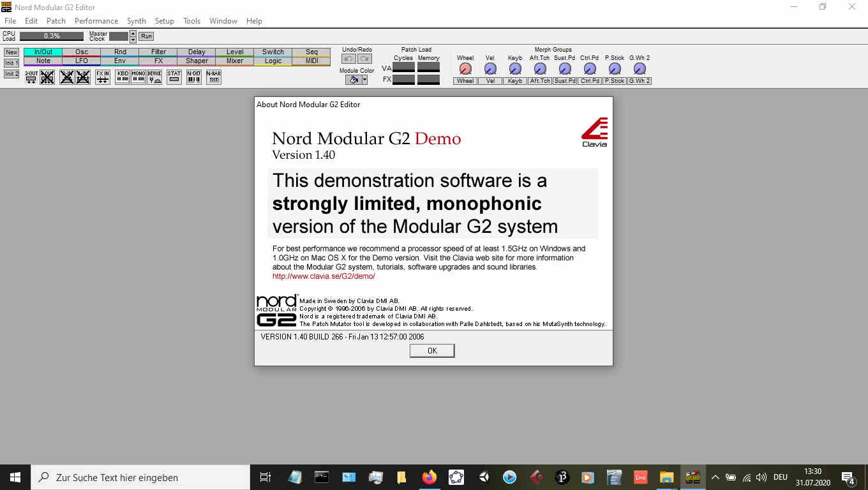Image resolution: width=868 pixels, height=490 pixels.
Task: Pick the KBD keyboard module icon
Action: [123, 77]
